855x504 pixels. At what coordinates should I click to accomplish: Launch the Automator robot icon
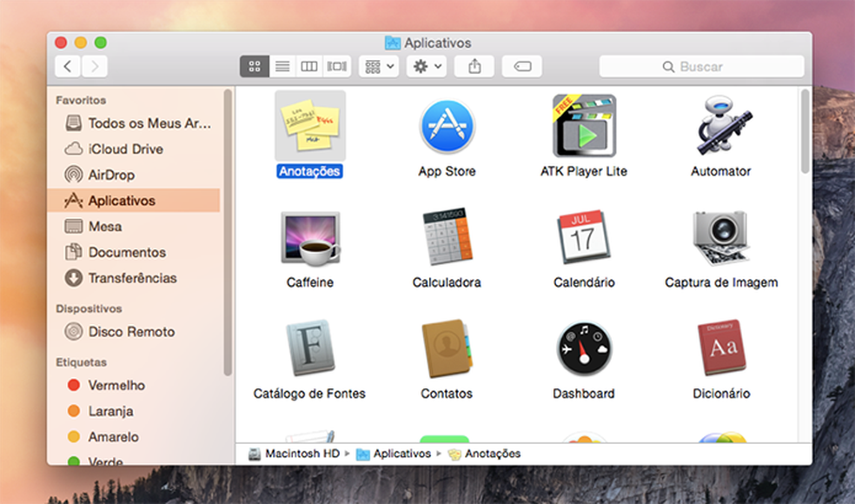(720, 127)
